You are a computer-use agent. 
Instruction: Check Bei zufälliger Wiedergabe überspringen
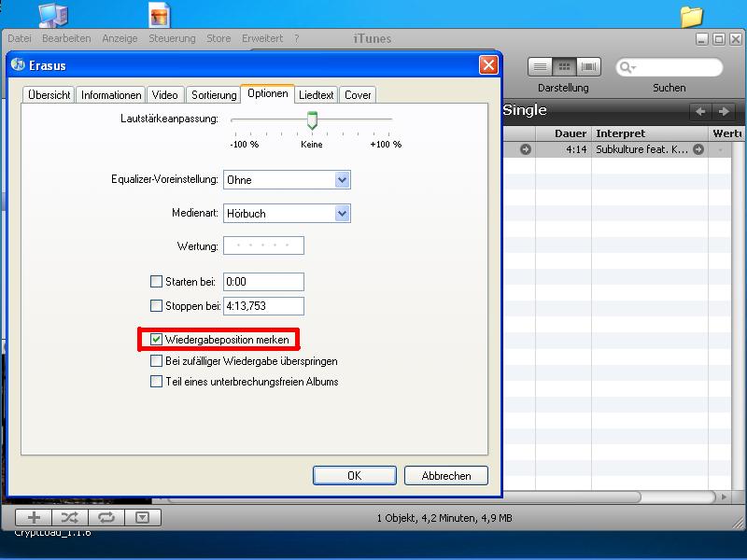[156, 361]
